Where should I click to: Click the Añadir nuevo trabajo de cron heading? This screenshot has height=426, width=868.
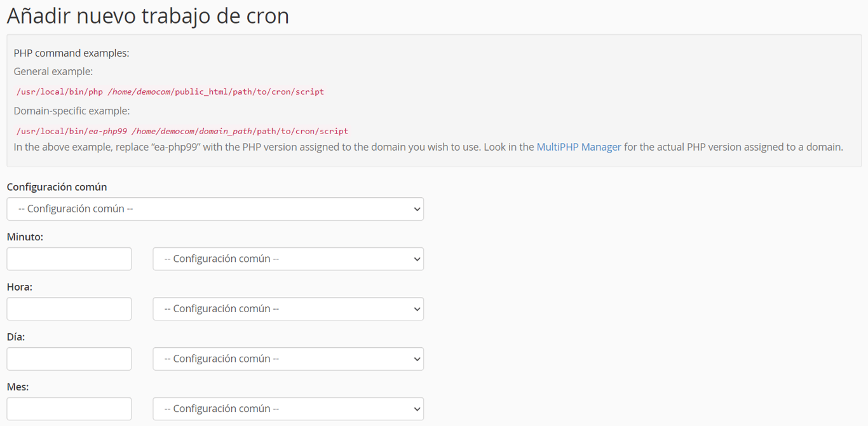click(147, 15)
